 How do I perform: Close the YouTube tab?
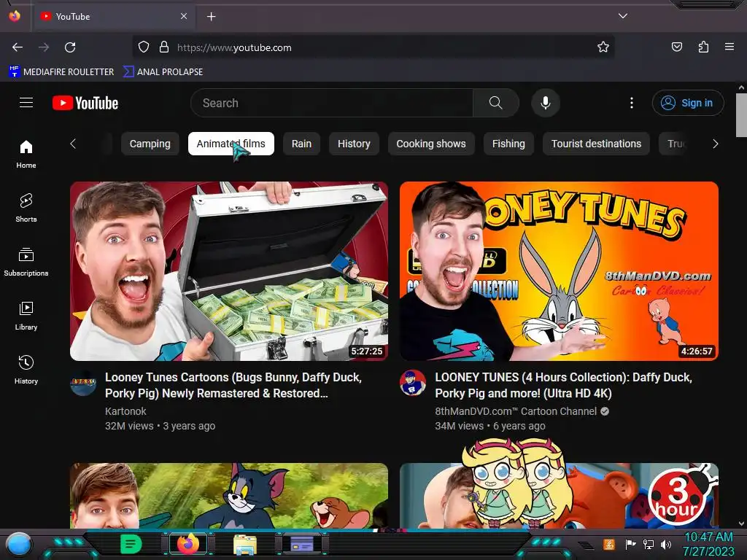184,16
